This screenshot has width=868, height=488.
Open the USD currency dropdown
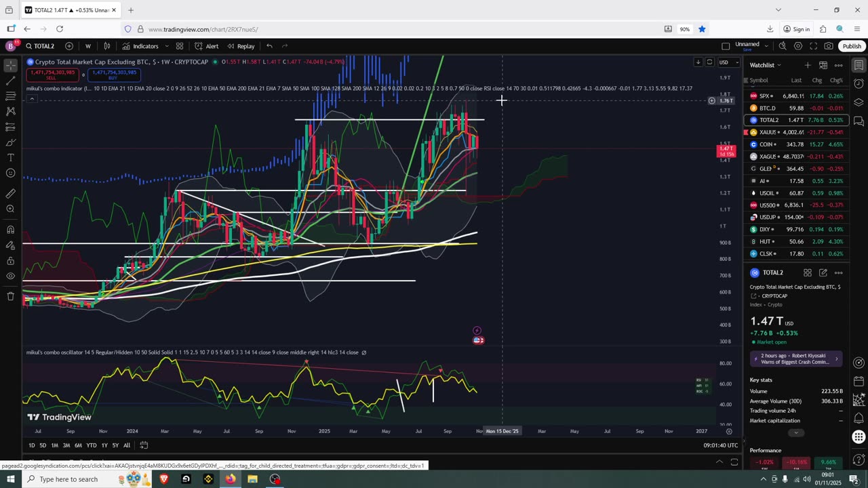point(728,62)
